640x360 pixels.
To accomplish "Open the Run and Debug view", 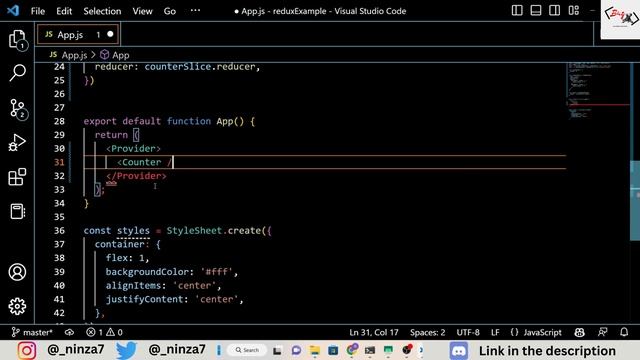I will 17,143.
